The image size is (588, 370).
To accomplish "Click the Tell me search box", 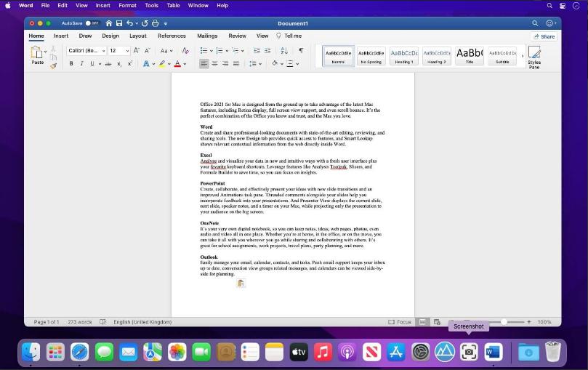I will tap(289, 36).
